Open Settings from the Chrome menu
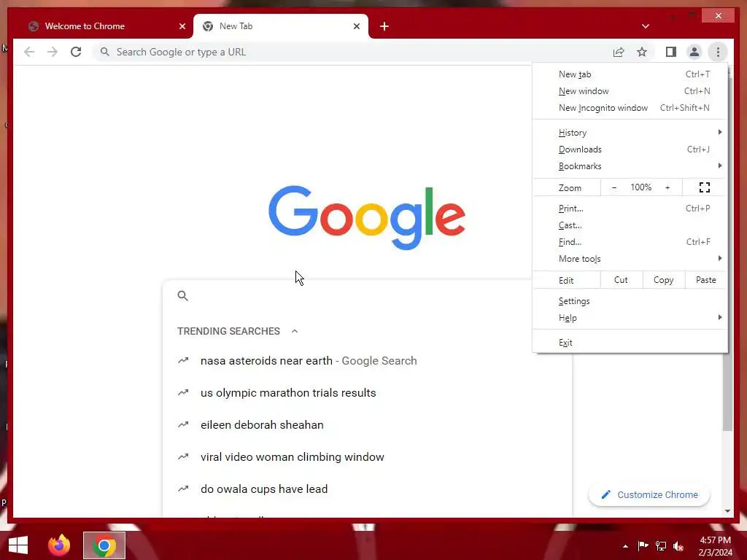Screen dimensions: 747x560 pyautogui.click(x=630, y=301)
